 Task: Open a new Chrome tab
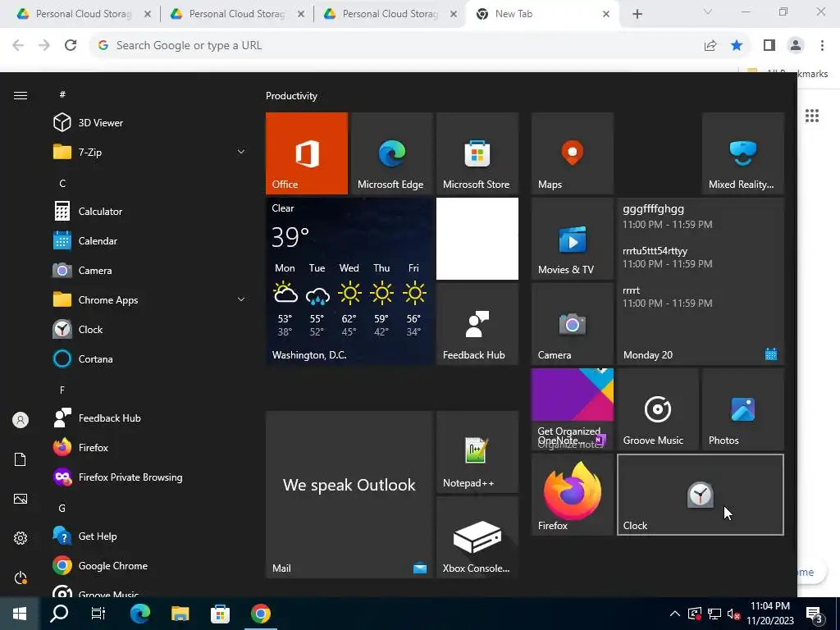pos(637,14)
